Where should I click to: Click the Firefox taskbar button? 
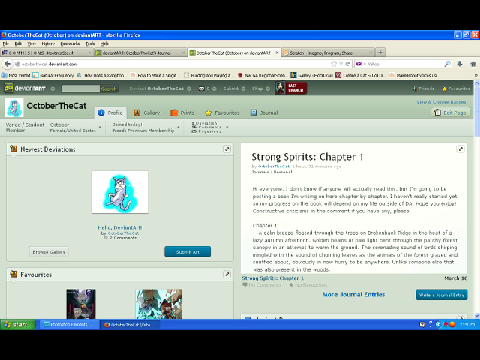coord(130,324)
